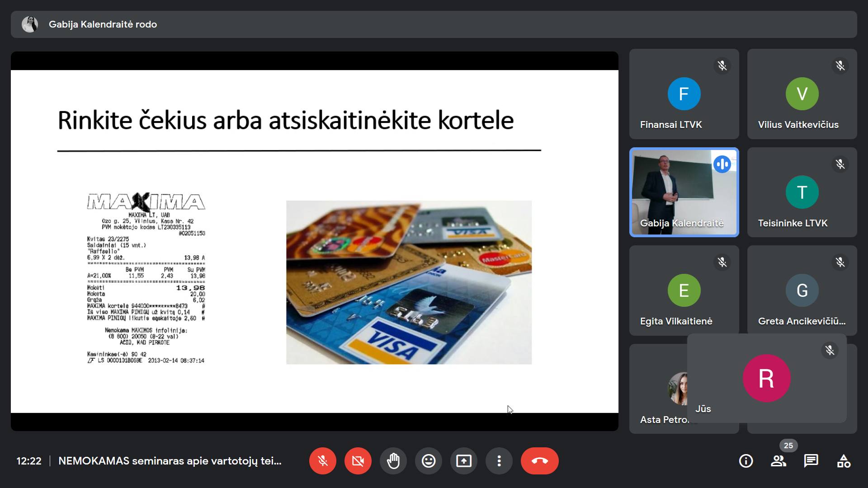The height and width of the screenshot is (488, 868).
Task: Select Gabija Kalendraitė video tile
Action: coord(684,192)
